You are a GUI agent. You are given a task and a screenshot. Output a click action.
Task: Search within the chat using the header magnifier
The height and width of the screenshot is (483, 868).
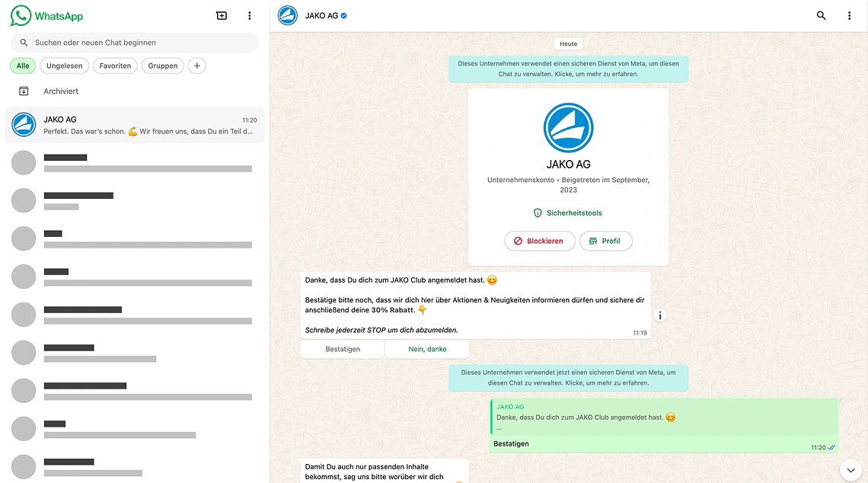[821, 15]
